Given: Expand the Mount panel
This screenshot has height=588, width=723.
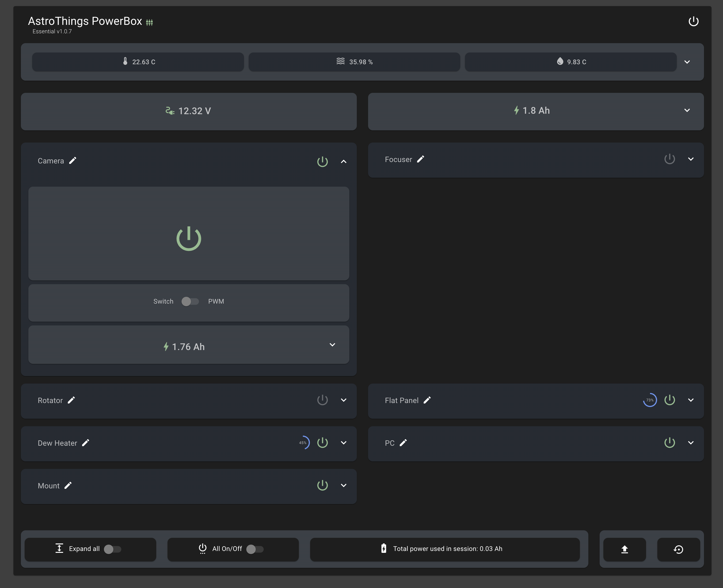Looking at the screenshot, I should [x=343, y=485].
